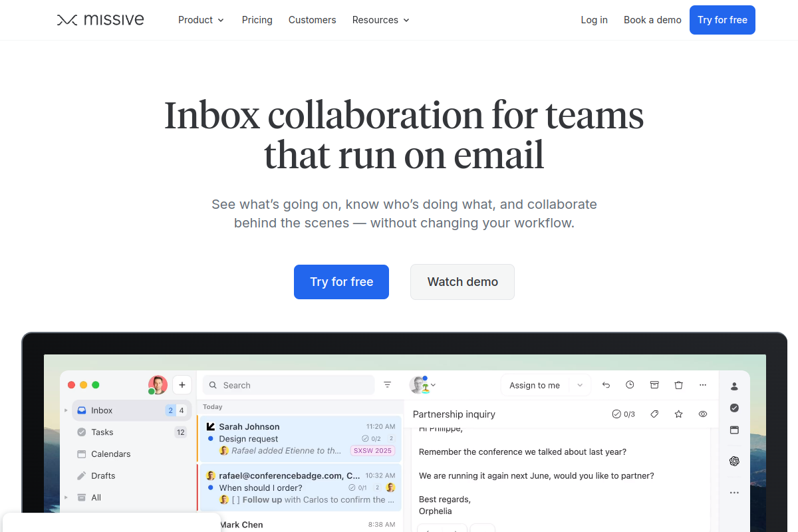This screenshot has width=798, height=532.
Task: Open the Calendar panel in the right sidebar
Action: pyautogui.click(x=734, y=430)
